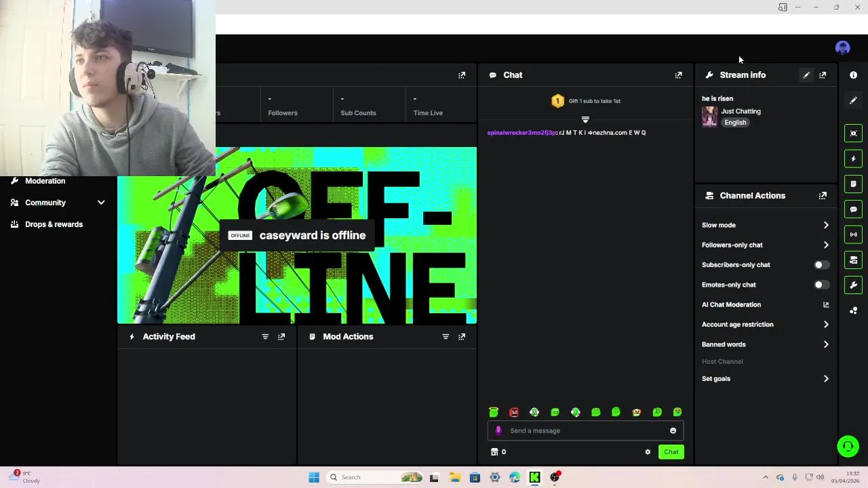This screenshot has width=868, height=488.
Task: Toggle the document widget in right sidebar
Action: point(853,184)
